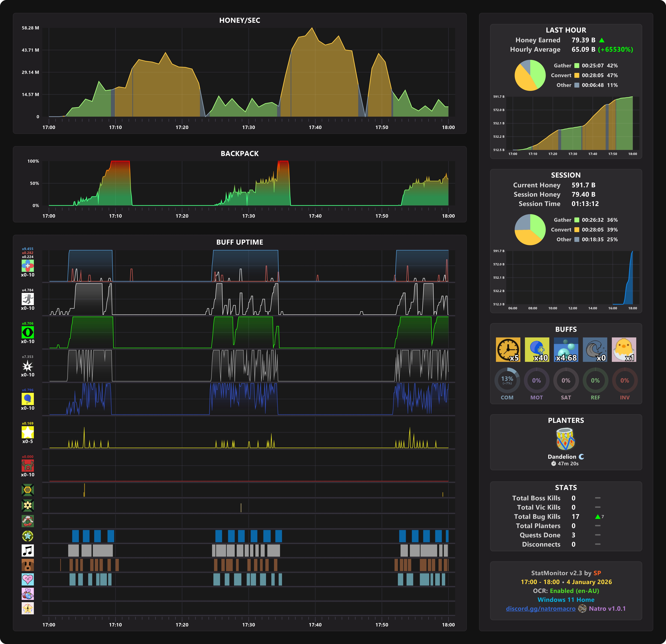Click the yellow Convert legend swatch in Session
Screen dimensions: 666x644
[577, 230]
